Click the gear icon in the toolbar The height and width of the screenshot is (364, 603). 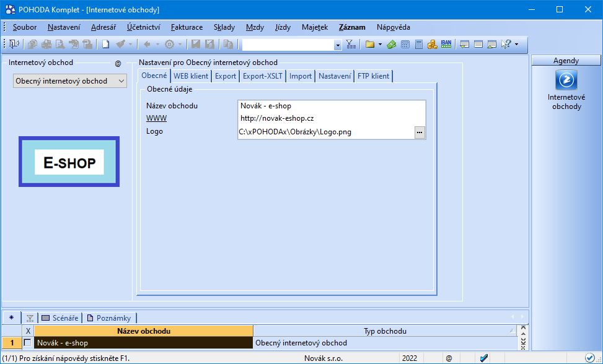pyautogui.click(x=169, y=45)
